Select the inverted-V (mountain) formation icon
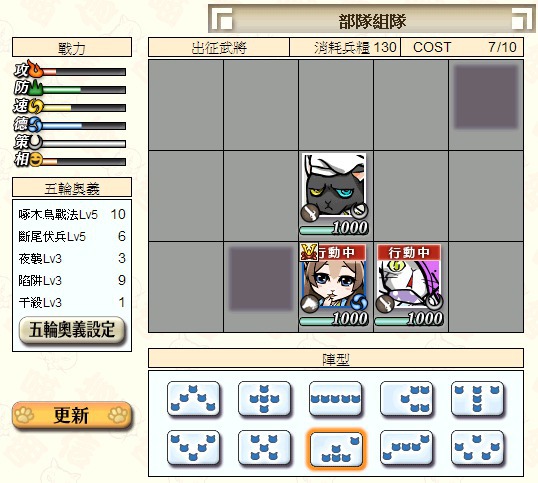The image size is (538, 483). 193,398
